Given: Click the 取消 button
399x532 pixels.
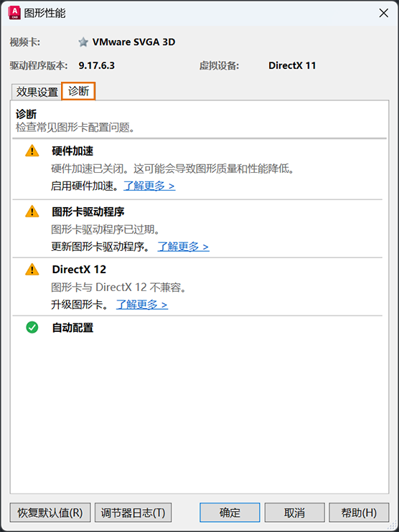Looking at the screenshot, I should pyautogui.click(x=295, y=513).
